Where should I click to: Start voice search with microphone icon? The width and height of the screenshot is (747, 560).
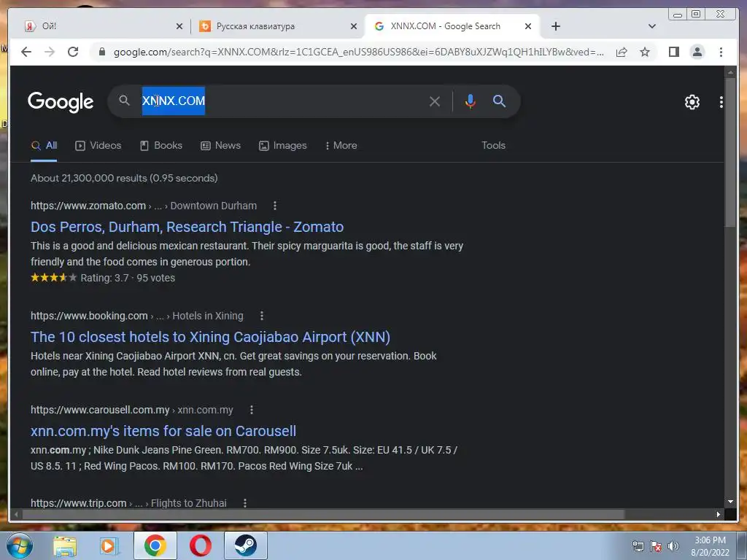point(471,101)
